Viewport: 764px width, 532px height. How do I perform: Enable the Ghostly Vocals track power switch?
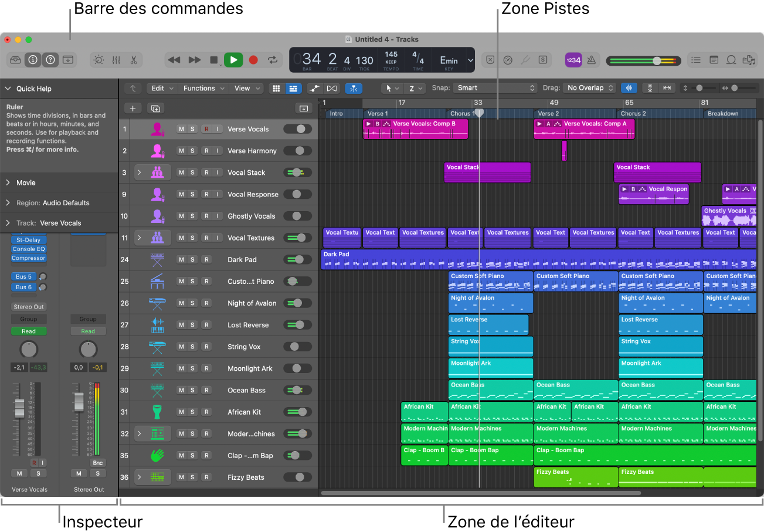click(298, 216)
